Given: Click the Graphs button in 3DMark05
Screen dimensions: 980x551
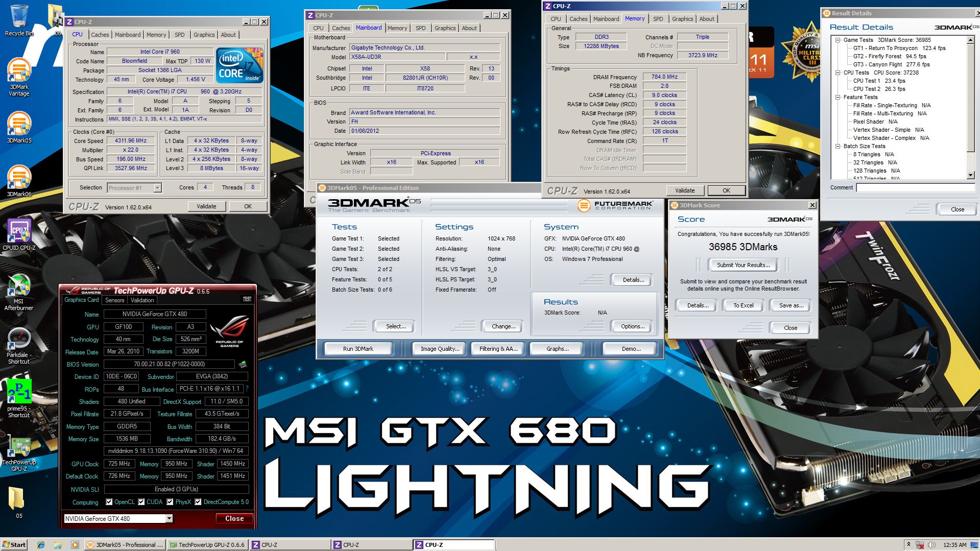Looking at the screenshot, I should pos(557,349).
